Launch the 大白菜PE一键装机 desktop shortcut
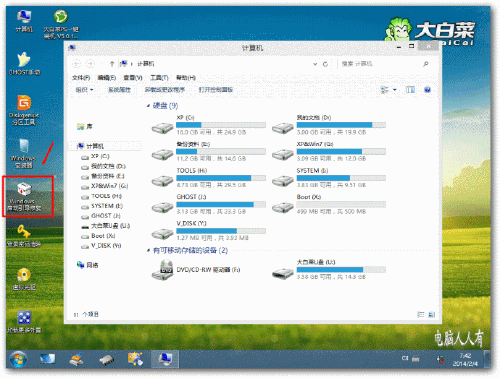This screenshot has width=500, height=378. tap(61, 24)
